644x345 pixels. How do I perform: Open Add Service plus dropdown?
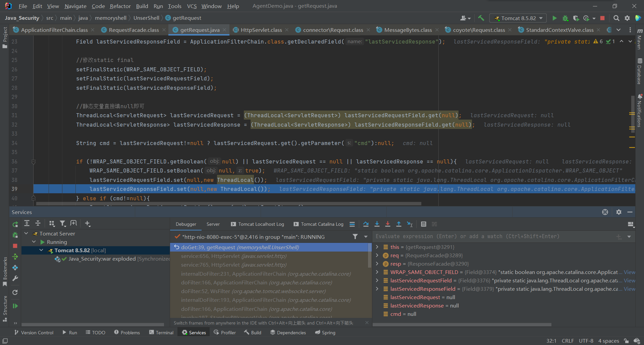point(88,223)
